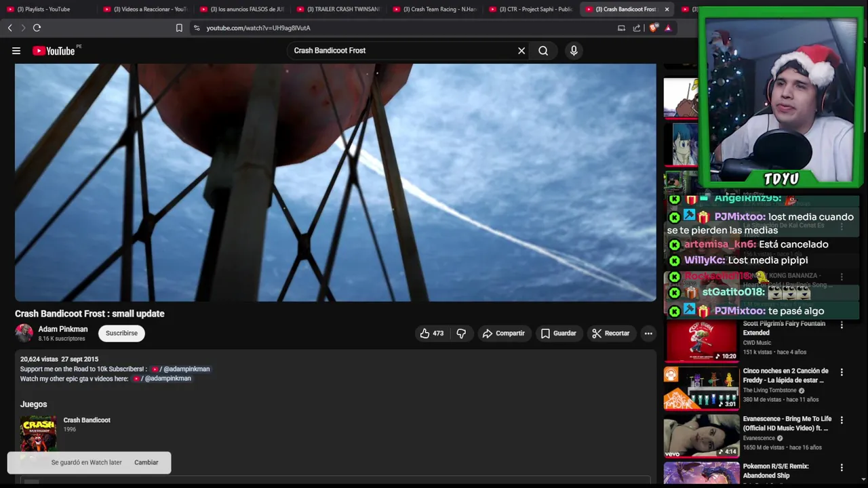Click the 20,624 vistas view count text

coord(39,359)
